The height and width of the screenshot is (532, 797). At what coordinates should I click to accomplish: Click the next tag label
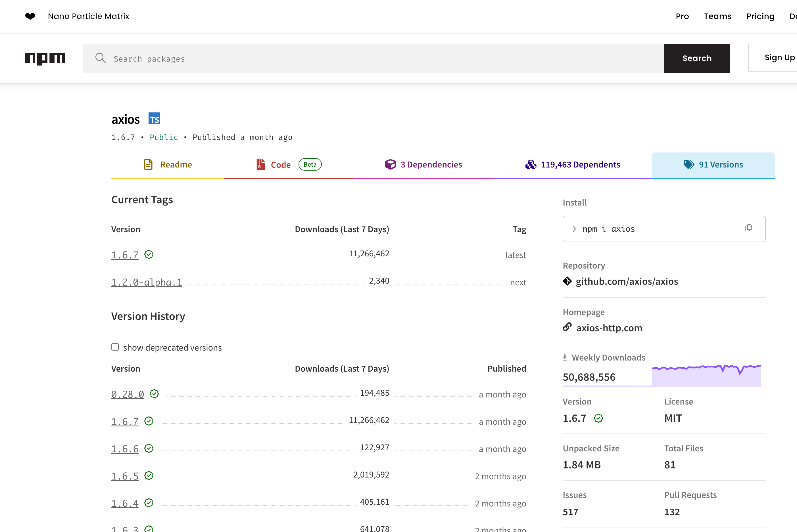tap(518, 282)
